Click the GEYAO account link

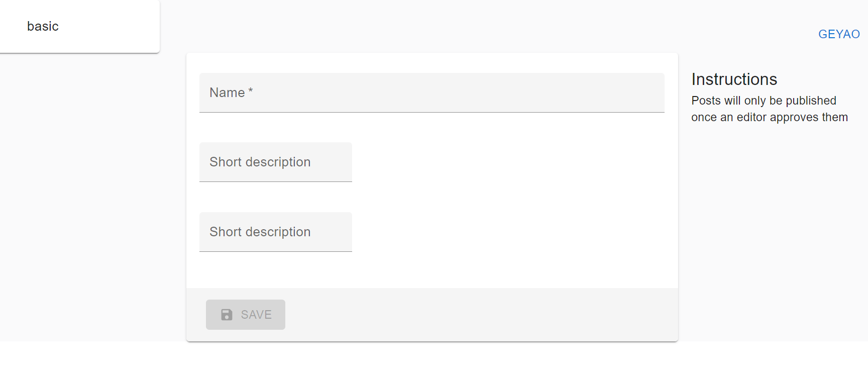[x=838, y=34]
